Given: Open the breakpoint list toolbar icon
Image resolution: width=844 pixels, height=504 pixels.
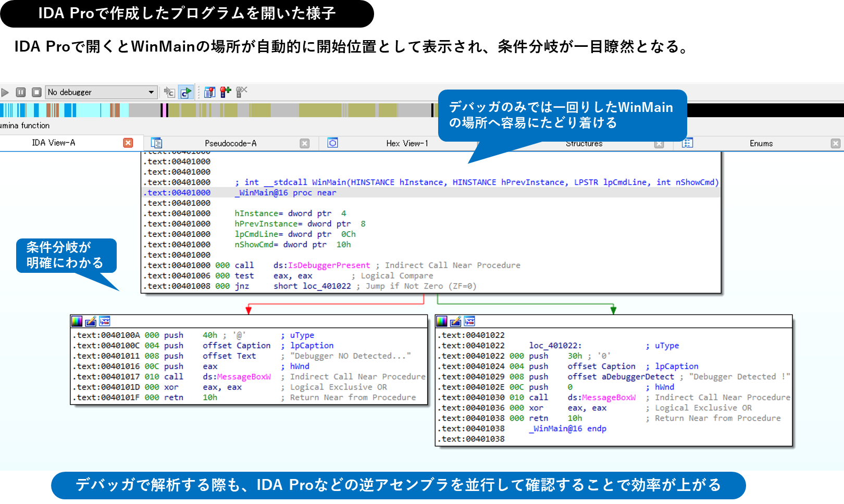Looking at the screenshot, I should point(209,92).
